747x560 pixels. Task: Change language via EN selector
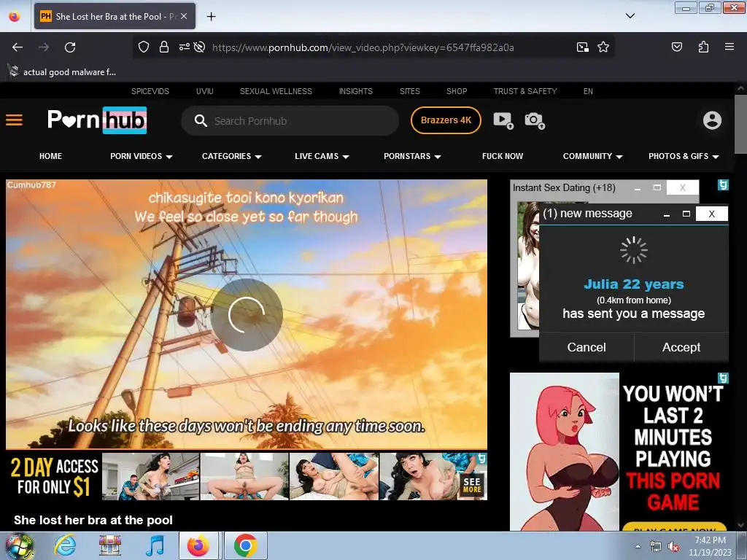tap(588, 91)
